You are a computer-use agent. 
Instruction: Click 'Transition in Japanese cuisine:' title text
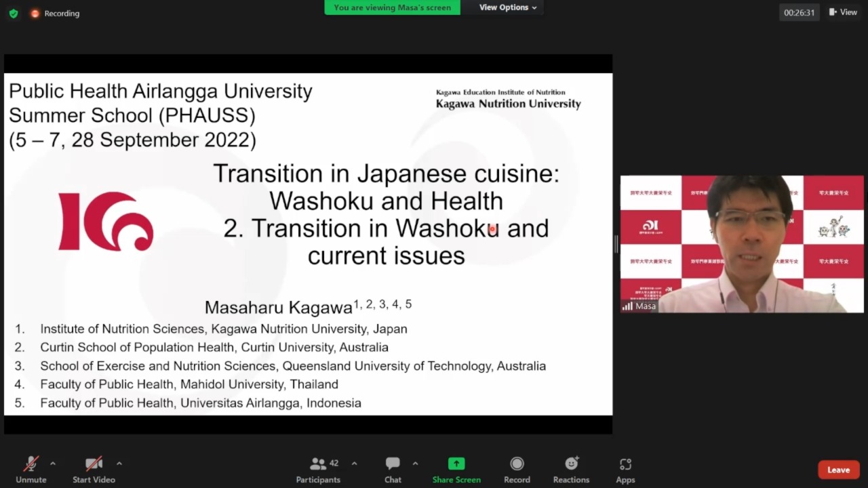point(387,174)
